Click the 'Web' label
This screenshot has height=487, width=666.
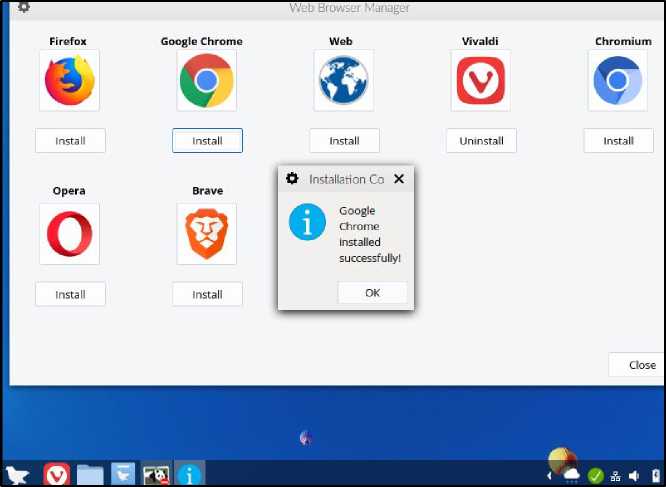point(341,41)
